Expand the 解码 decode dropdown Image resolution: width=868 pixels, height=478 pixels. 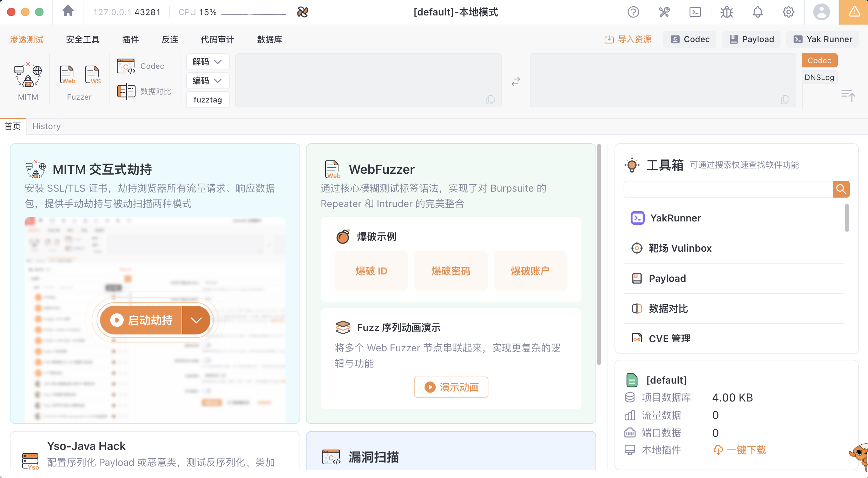coord(207,62)
